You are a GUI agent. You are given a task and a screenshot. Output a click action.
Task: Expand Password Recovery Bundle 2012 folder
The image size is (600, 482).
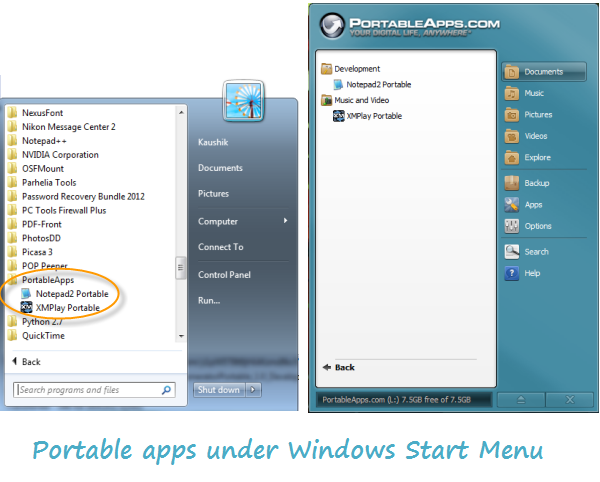[76, 197]
